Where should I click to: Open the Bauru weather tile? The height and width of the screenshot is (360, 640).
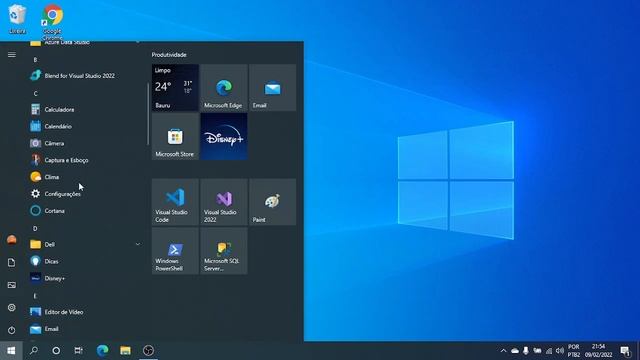click(x=176, y=87)
